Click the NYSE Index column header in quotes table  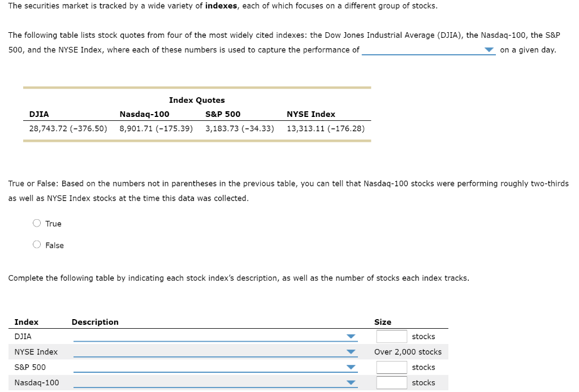pos(311,114)
